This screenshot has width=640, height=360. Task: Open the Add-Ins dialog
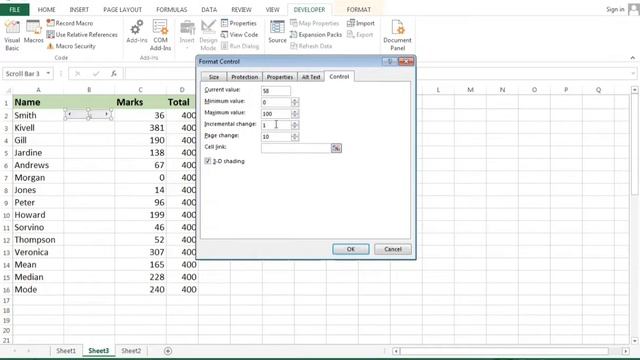tap(136, 32)
